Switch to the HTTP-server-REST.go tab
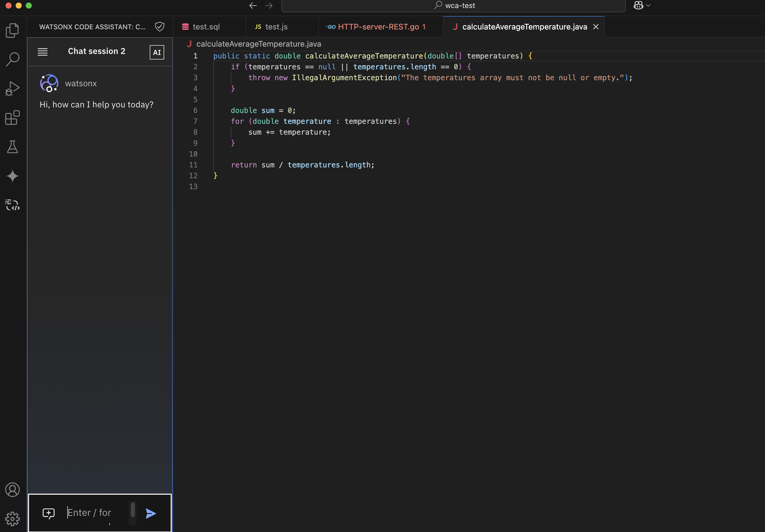This screenshot has height=532, width=765. coord(381,27)
